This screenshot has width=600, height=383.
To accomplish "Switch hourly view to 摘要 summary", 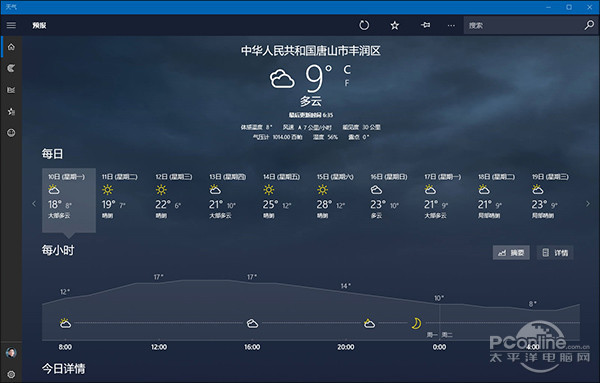I will pyautogui.click(x=511, y=253).
